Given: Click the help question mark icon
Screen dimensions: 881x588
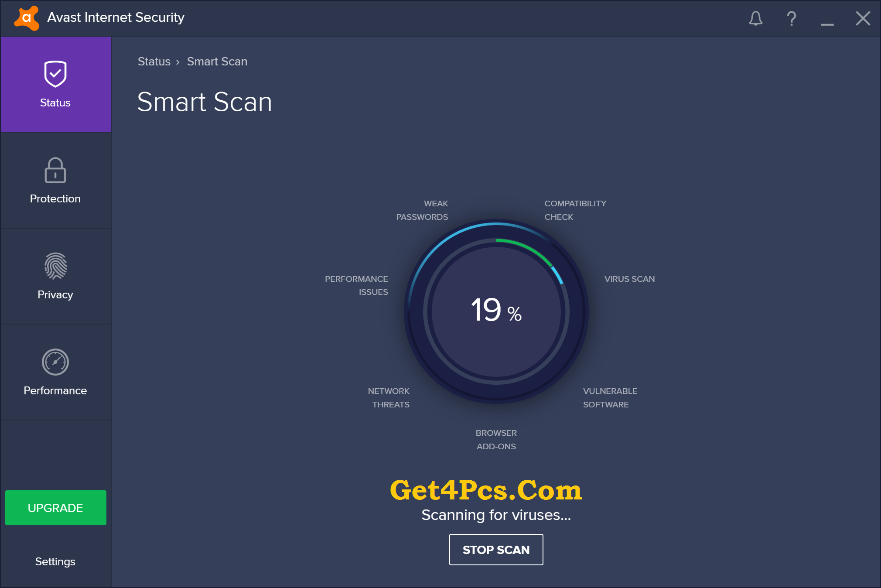Looking at the screenshot, I should tap(789, 18).
